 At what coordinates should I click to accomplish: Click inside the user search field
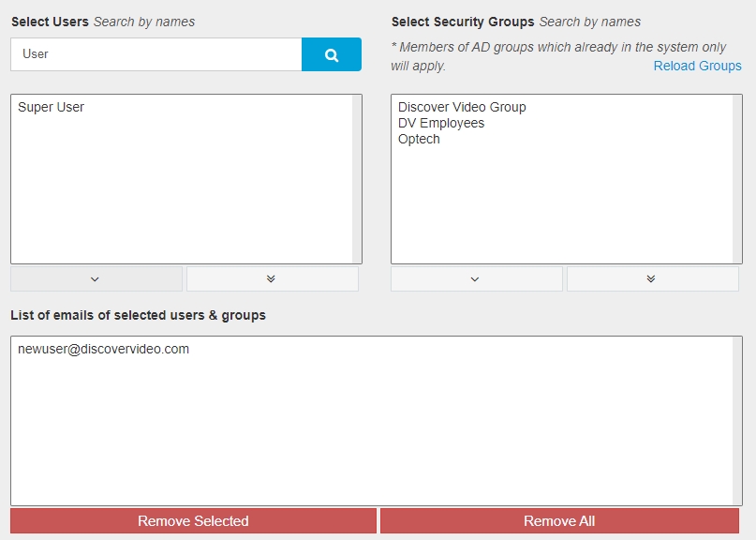click(x=155, y=54)
